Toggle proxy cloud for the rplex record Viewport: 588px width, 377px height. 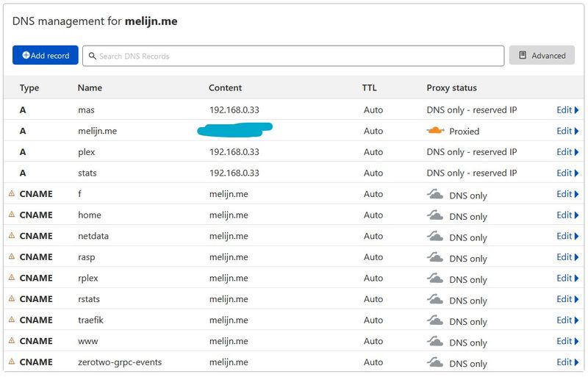tap(436, 279)
